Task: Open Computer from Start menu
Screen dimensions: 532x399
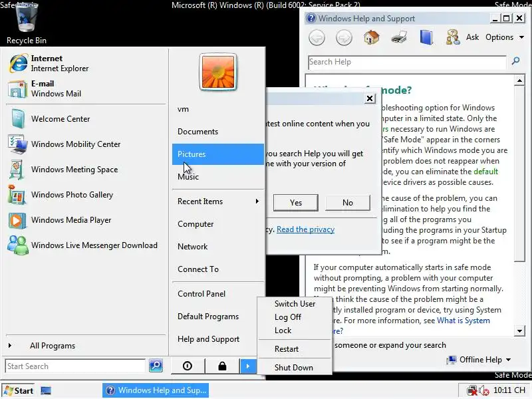Action: (218, 224)
